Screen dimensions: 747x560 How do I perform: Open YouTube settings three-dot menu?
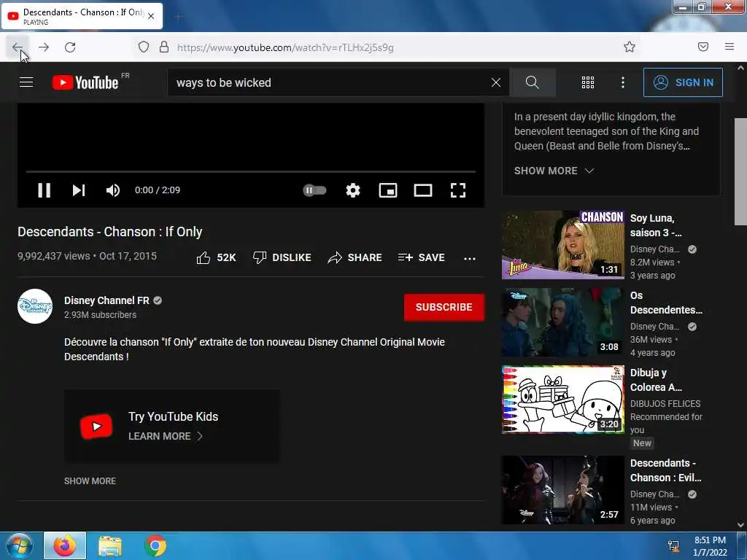tap(623, 82)
